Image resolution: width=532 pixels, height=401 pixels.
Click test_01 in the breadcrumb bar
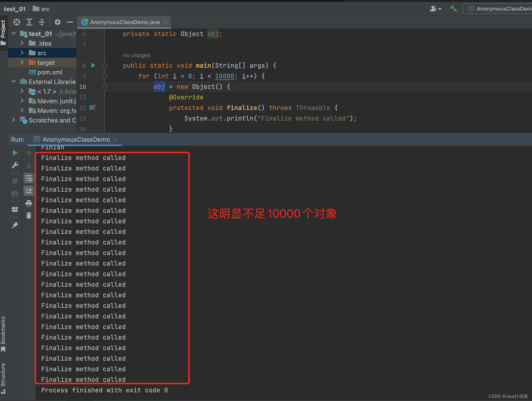tap(14, 9)
